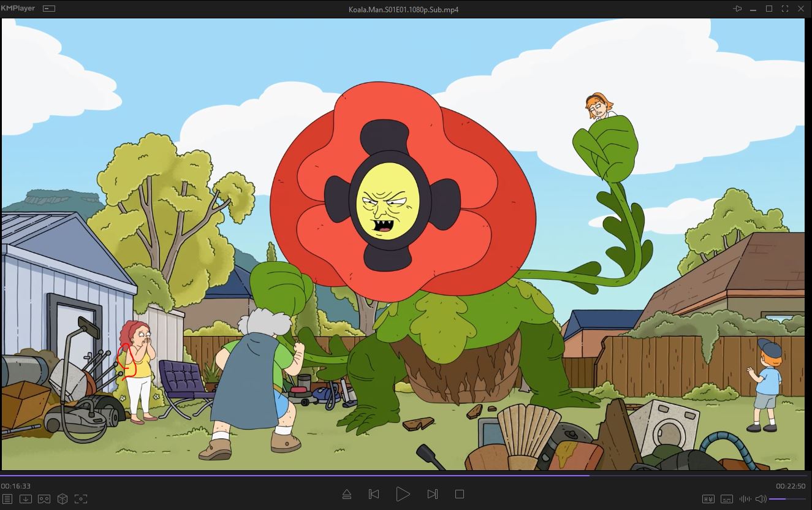Skip to the previous track

pos(374,494)
